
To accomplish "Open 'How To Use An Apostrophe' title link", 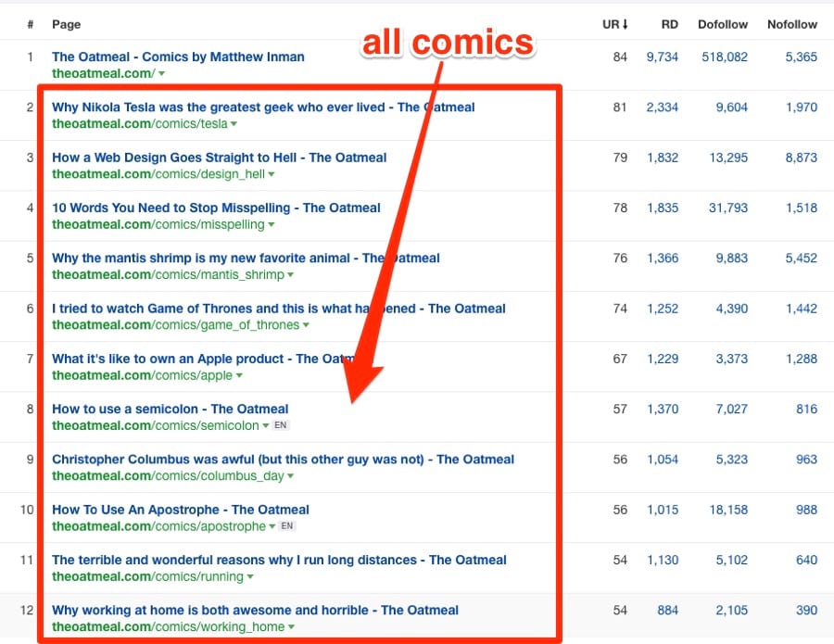I will tap(181, 510).
